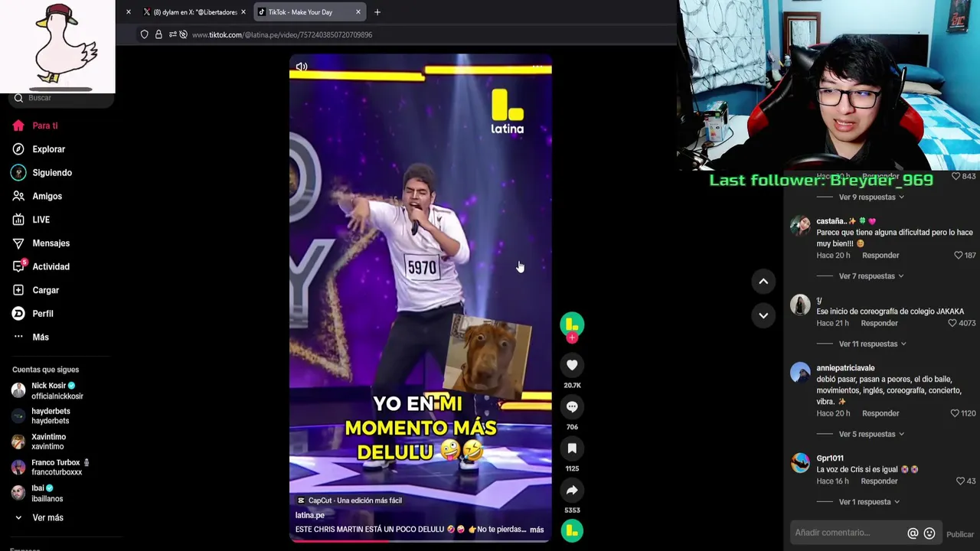
Task: Like anniepatriciavale's comment heart
Action: pyautogui.click(x=955, y=413)
